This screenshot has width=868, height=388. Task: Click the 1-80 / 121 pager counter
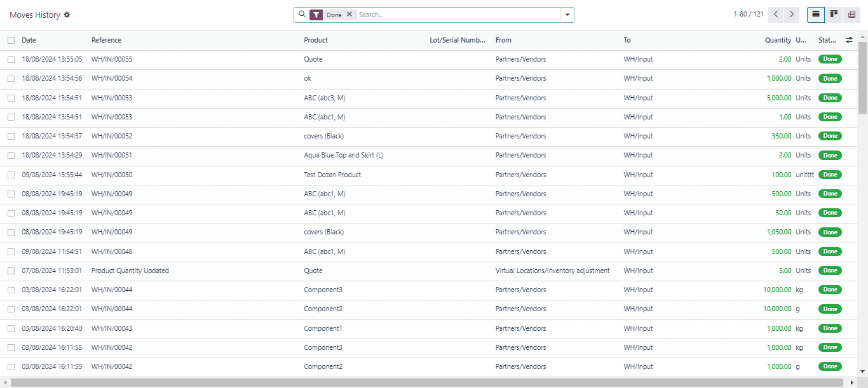click(748, 14)
